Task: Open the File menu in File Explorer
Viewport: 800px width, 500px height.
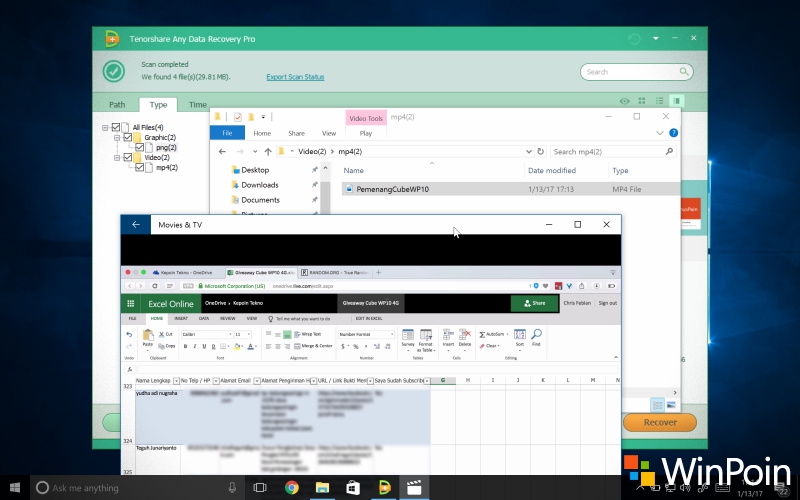Action: (x=228, y=133)
